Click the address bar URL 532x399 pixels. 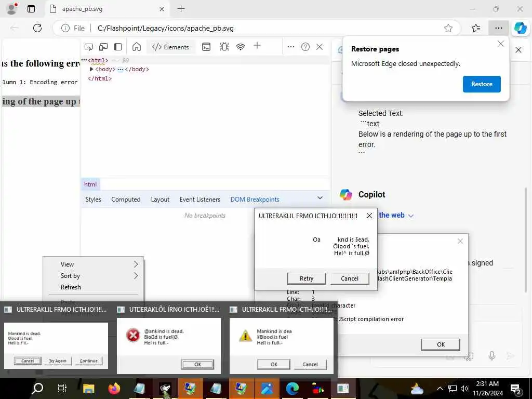point(166,29)
